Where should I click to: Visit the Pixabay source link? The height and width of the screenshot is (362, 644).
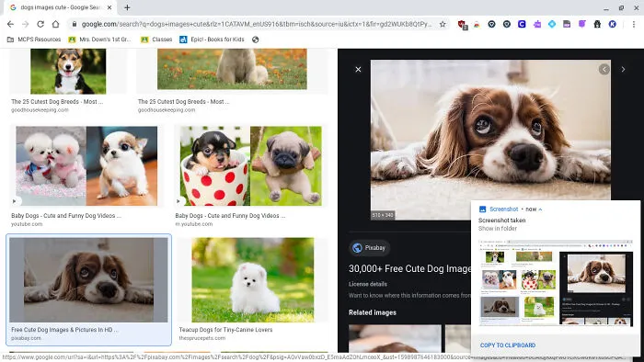coord(369,248)
